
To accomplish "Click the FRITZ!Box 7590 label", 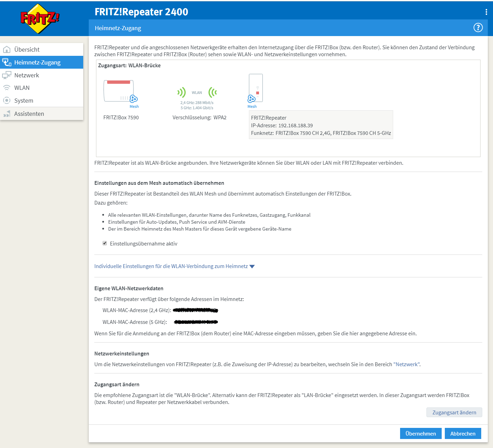I will [121, 118].
